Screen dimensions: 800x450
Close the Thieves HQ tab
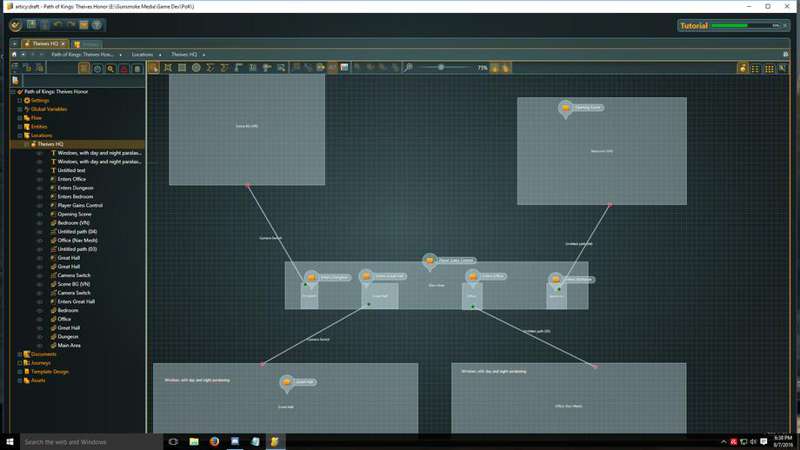[x=63, y=44]
